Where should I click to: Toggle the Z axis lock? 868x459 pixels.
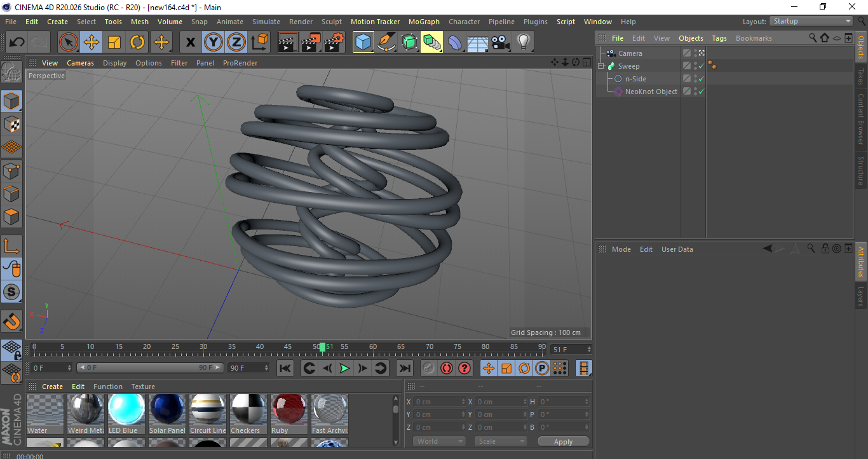[x=236, y=43]
